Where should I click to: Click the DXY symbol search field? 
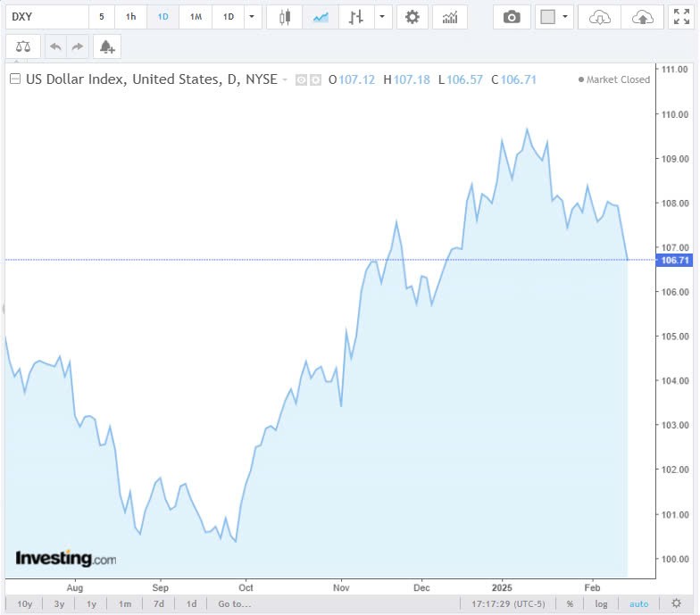tap(45, 17)
